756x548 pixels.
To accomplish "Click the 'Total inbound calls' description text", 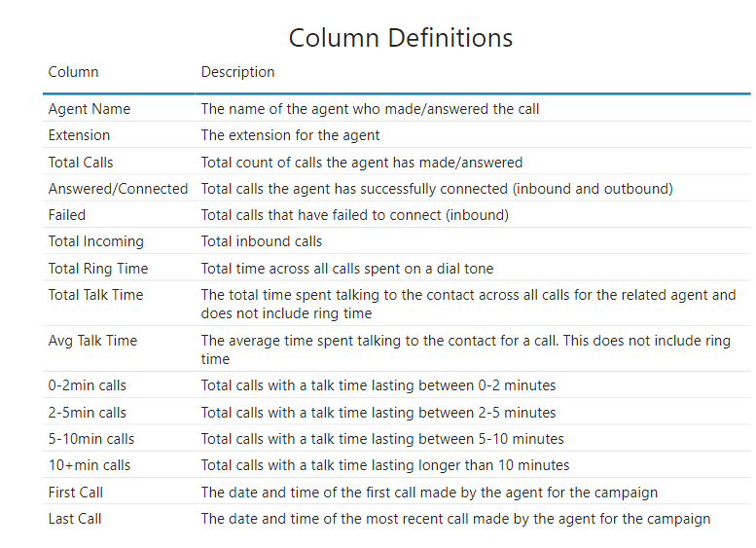I will [261, 241].
